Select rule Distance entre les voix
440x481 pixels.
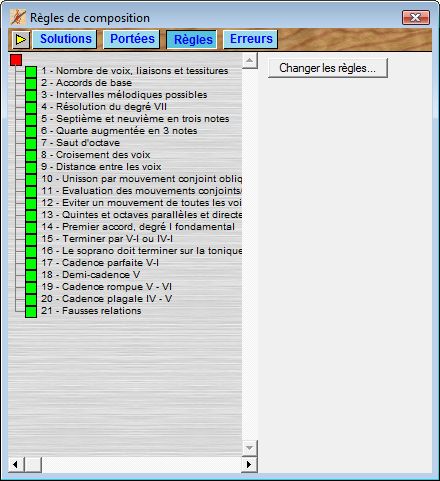coord(101,167)
